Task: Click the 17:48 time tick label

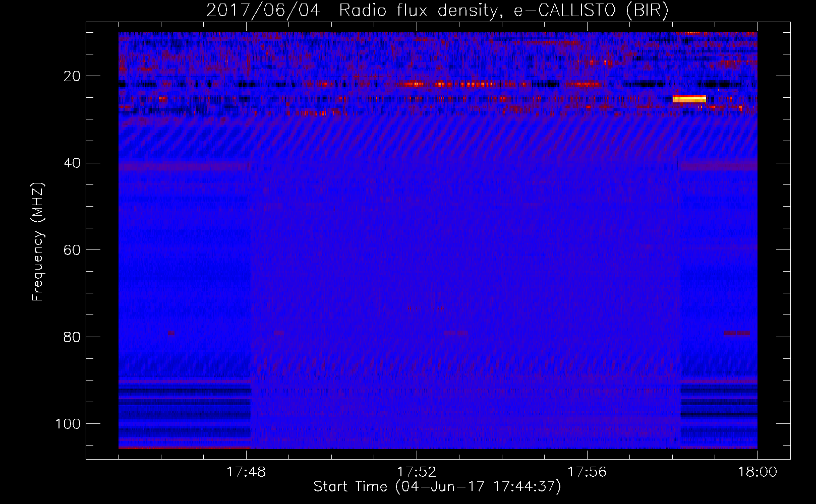Action: coord(246,472)
